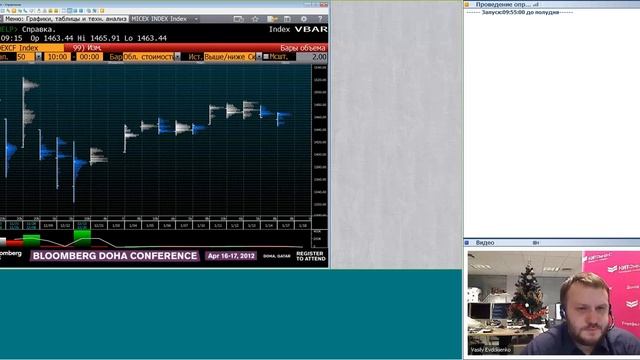640x360 pixels.
Task: Open the Bloomberg help question mark icon
Action: tap(320, 19)
